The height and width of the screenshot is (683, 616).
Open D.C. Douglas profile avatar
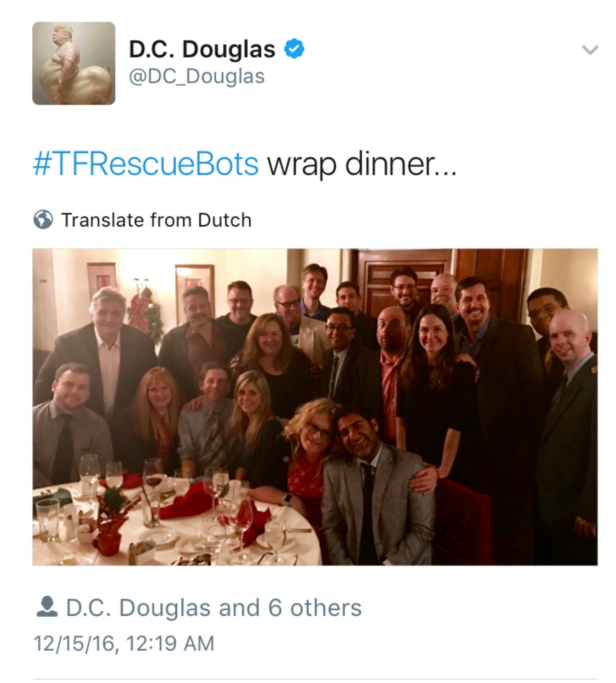(74, 64)
